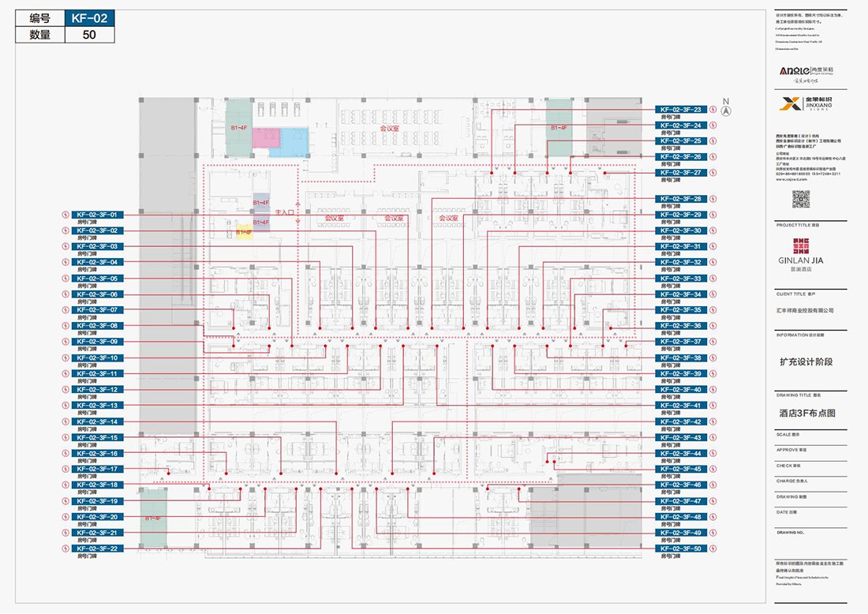This screenshot has width=868, height=614.
Task: Select the KF-02-3F-36 sign label
Action: pos(681,326)
